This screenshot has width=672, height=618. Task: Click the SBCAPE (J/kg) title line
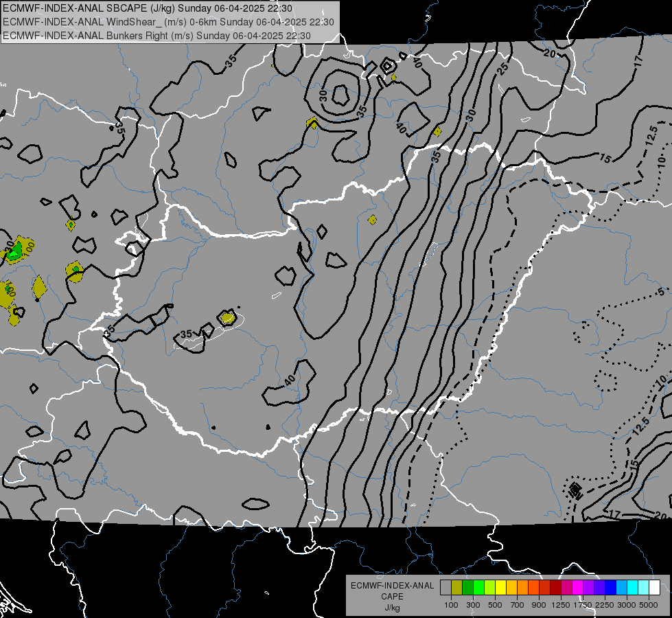click(x=148, y=8)
